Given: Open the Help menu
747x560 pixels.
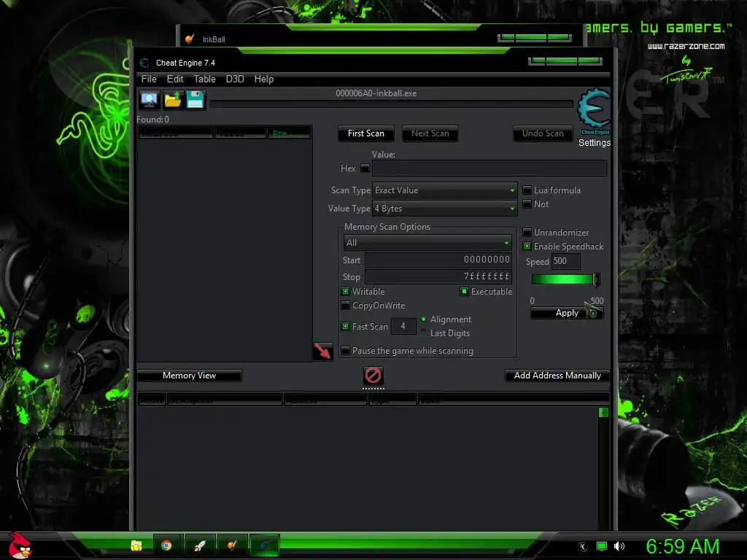Looking at the screenshot, I should coord(264,79).
